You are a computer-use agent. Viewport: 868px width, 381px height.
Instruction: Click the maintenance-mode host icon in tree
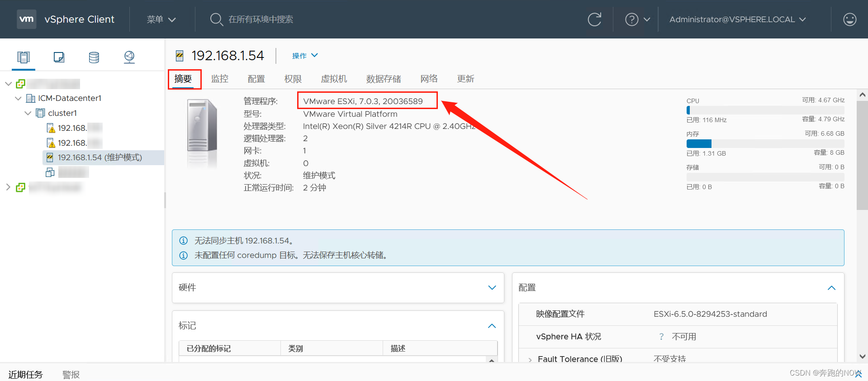(x=50, y=157)
